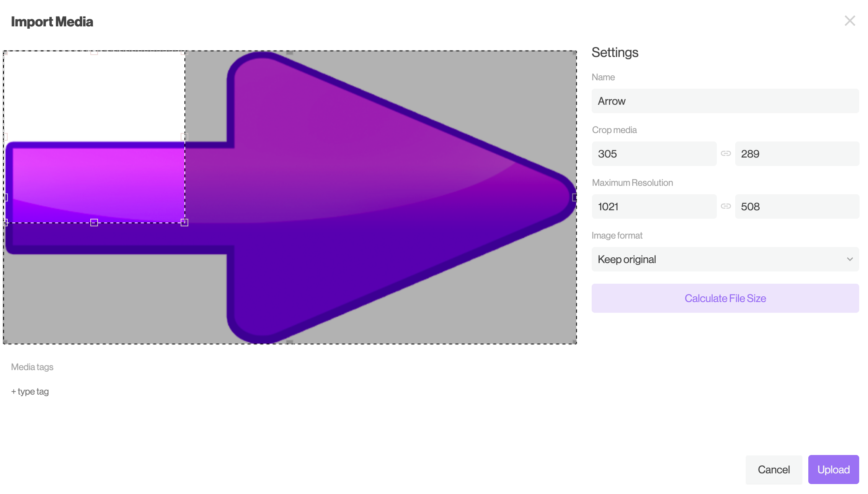Toggle the aspect ratio lock for crop media
Image resolution: width=868 pixels, height=494 pixels.
coord(726,154)
